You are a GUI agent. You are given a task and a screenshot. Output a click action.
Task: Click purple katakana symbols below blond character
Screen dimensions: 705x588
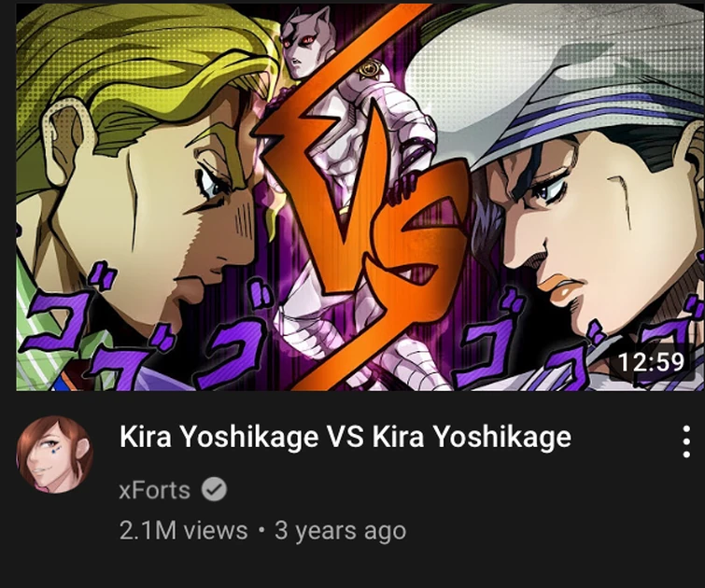pos(144,329)
